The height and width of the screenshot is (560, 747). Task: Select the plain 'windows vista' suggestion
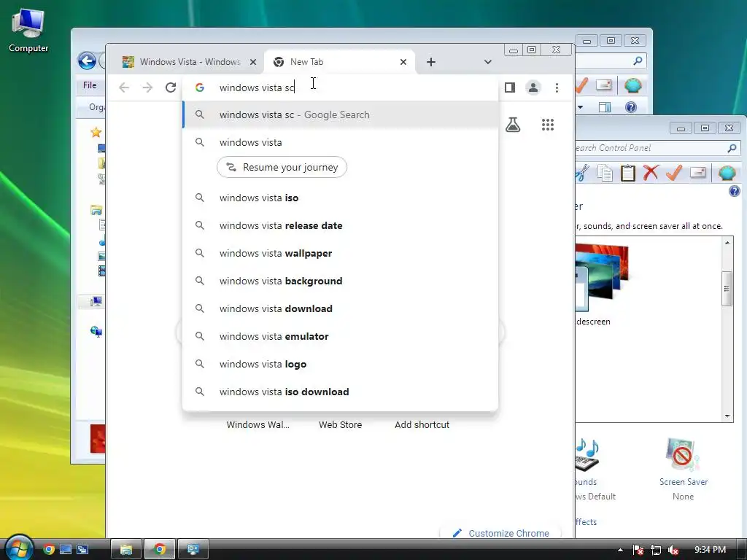(x=340, y=142)
